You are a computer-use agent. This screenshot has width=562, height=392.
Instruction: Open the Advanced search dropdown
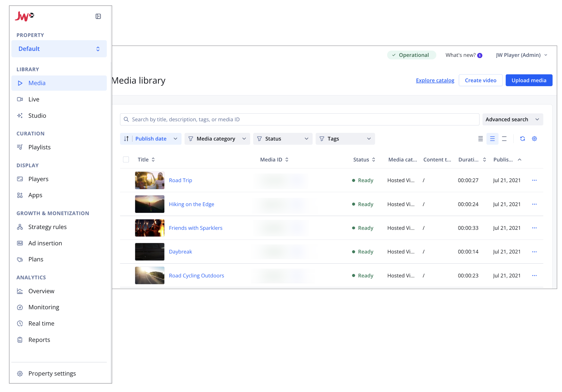(x=512, y=120)
